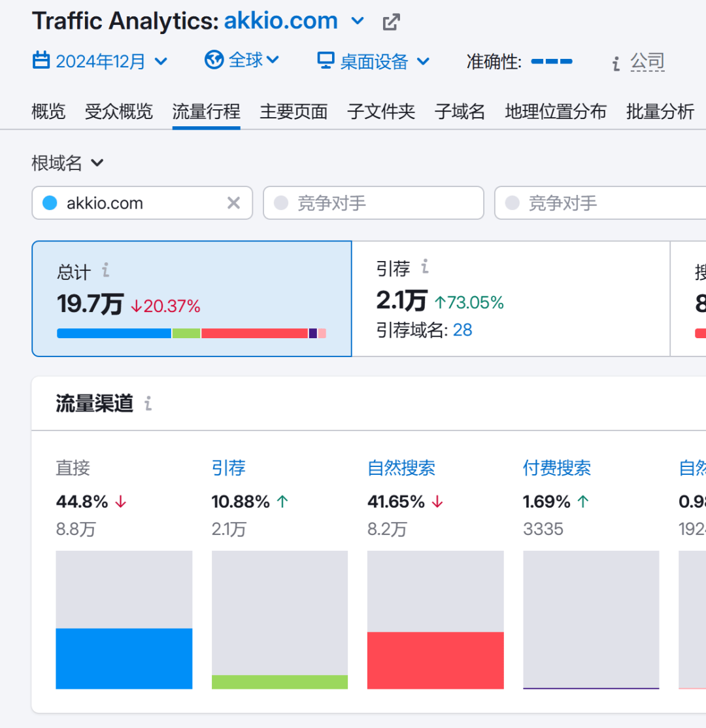Screen dimensions: 706x728
Task: Switch to the 主要页面 tab
Action: (294, 111)
